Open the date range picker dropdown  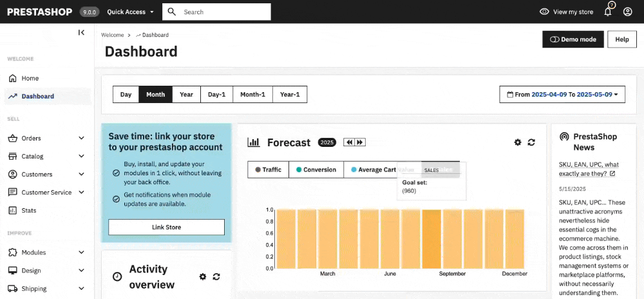[562, 94]
